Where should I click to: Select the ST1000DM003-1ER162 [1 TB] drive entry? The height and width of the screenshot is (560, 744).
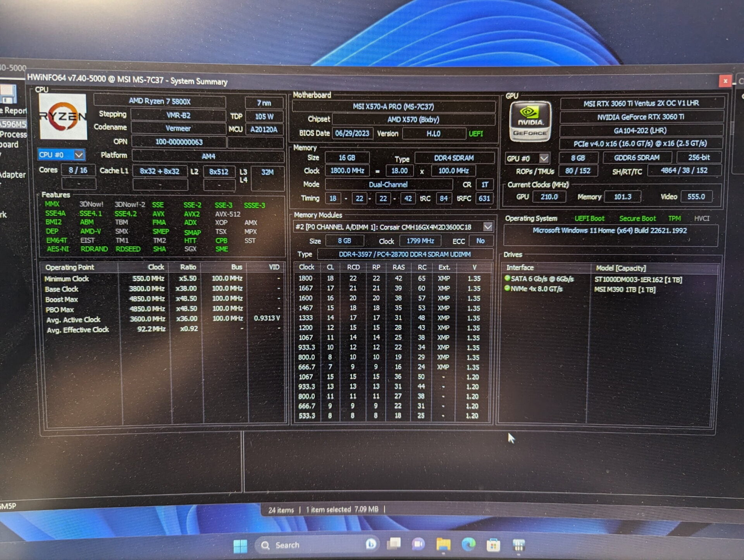[638, 280]
